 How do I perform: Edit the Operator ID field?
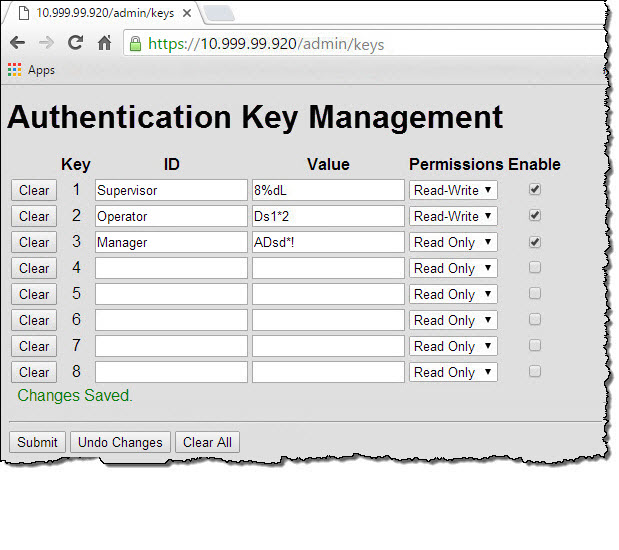pyautogui.click(x=171, y=216)
